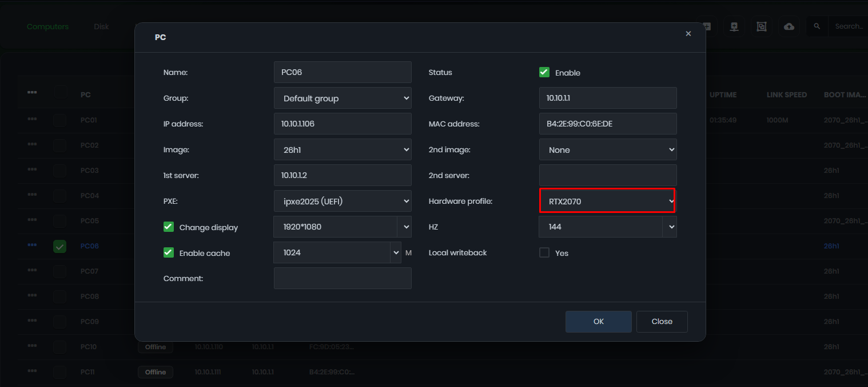Image resolution: width=868 pixels, height=387 pixels.
Task: Open the row menu dots for PC05
Action: (32, 219)
